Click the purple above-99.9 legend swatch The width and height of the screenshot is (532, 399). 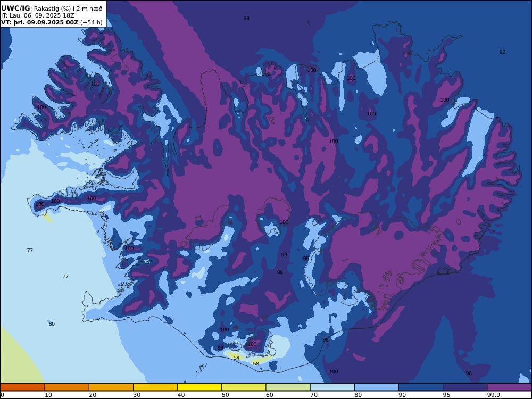(509, 387)
